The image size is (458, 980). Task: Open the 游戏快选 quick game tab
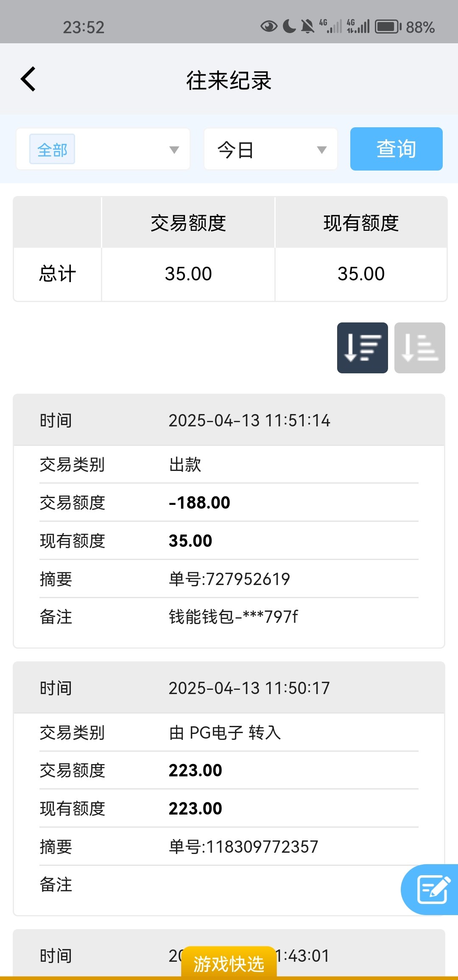click(229, 964)
